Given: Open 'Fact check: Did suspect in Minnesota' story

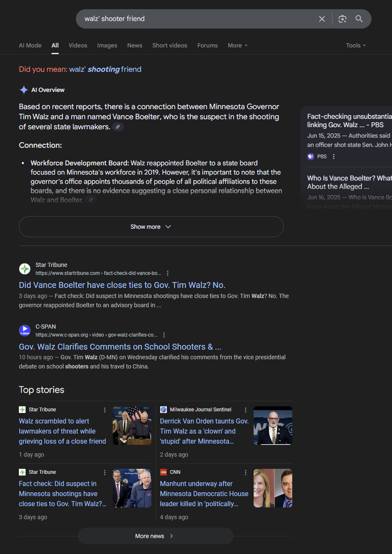Looking at the screenshot, I should tap(62, 494).
